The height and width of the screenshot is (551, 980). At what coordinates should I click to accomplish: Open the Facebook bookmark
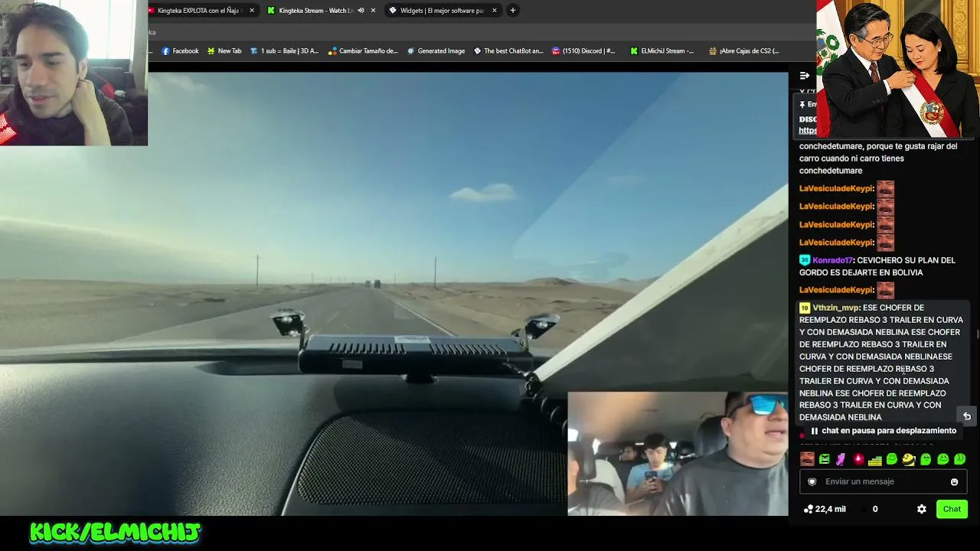(x=180, y=51)
